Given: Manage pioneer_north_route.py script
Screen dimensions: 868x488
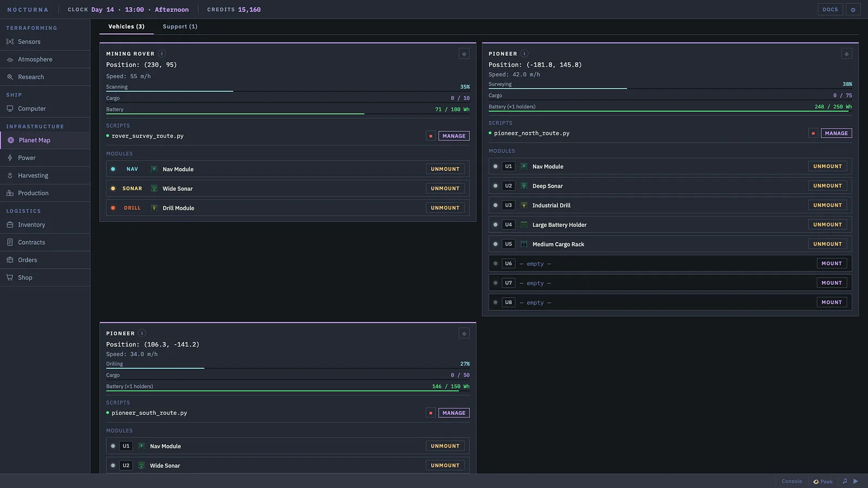Looking at the screenshot, I should (x=837, y=133).
